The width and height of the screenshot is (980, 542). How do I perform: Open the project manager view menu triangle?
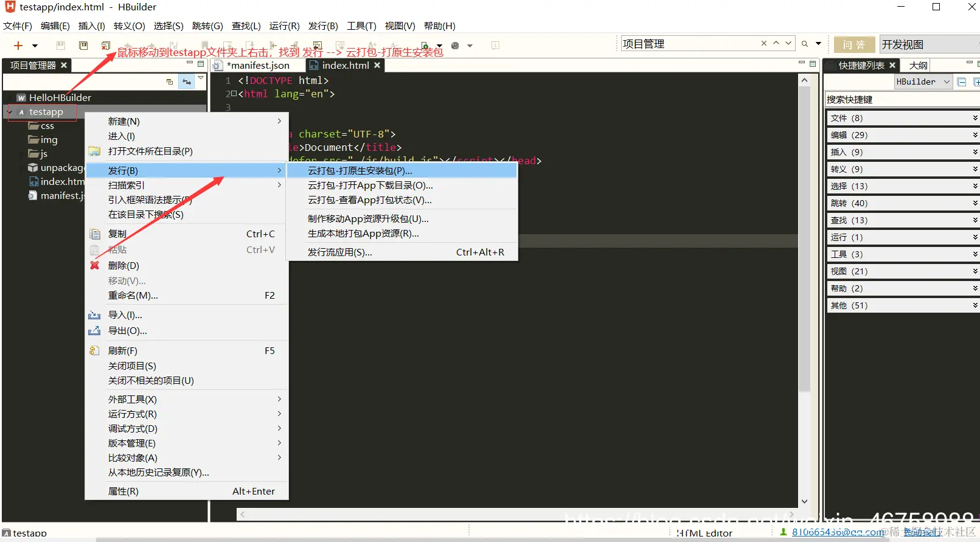click(201, 78)
